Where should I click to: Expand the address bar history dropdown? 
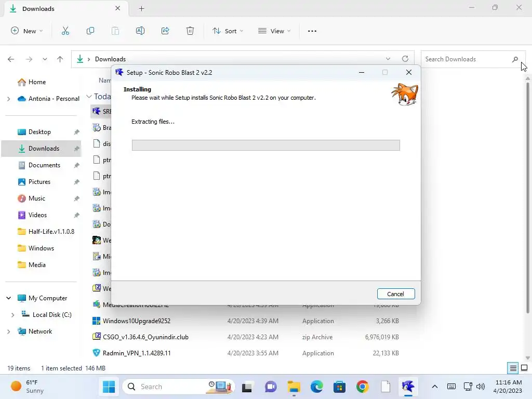pos(388,59)
